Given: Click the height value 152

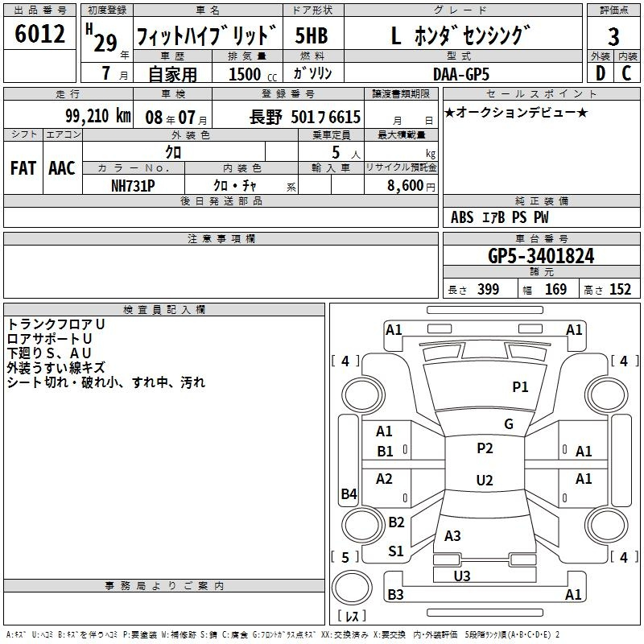Looking at the screenshot, I should (620, 289).
